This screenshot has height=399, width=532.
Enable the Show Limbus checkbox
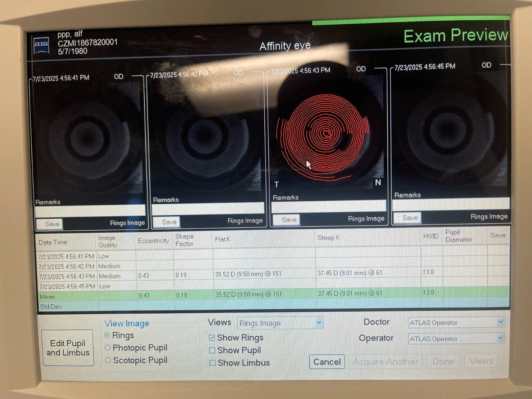(x=212, y=363)
